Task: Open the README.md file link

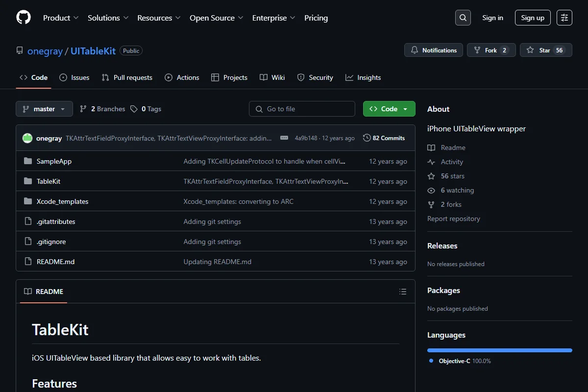Action: [x=55, y=262]
